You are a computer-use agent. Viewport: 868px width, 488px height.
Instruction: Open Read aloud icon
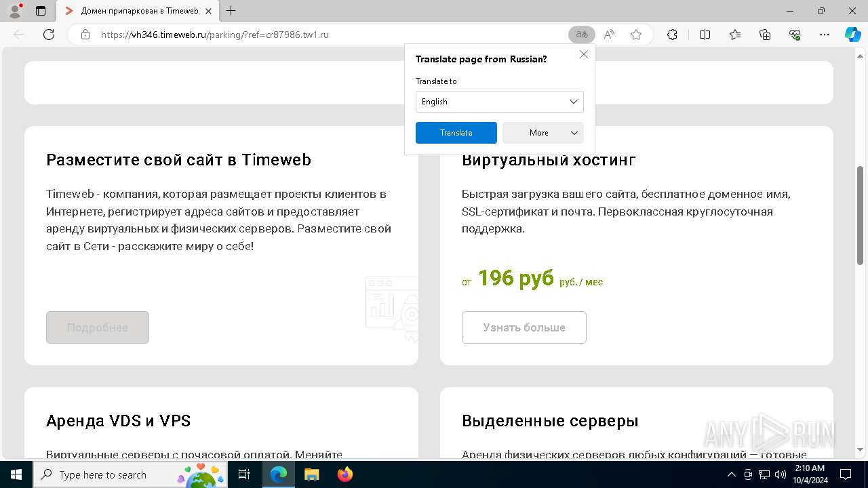click(x=609, y=35)
